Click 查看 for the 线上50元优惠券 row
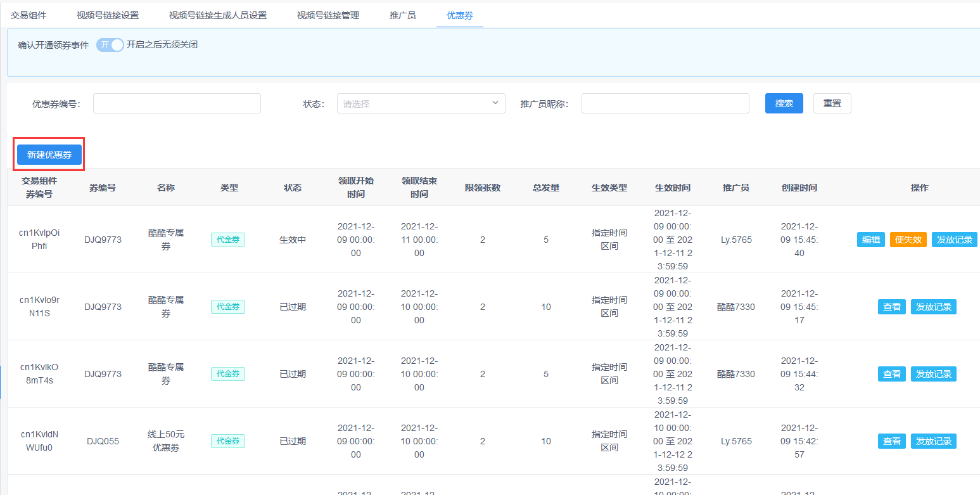Screen dimensions: 980x495 click(892, 441)
